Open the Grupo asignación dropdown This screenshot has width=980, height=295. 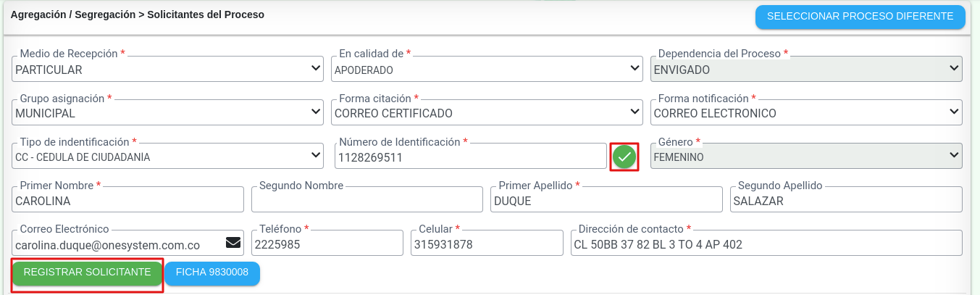coord(168,113)
